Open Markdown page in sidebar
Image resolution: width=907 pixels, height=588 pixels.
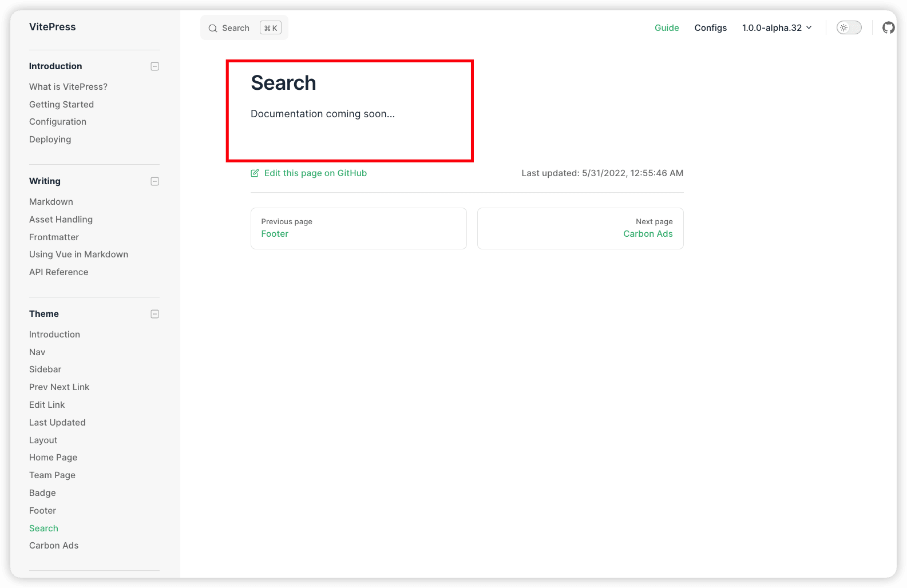coord(51,202)
